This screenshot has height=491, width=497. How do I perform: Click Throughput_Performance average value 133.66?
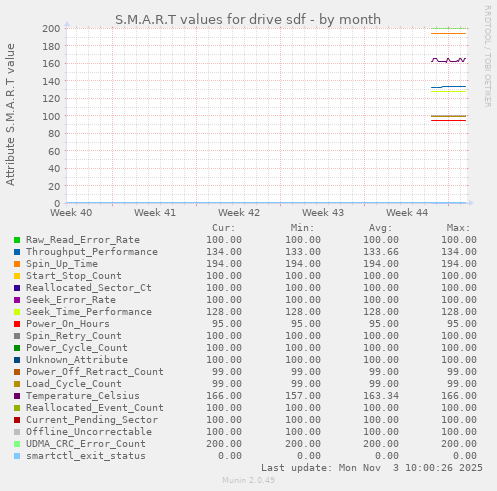click(381, 252)
